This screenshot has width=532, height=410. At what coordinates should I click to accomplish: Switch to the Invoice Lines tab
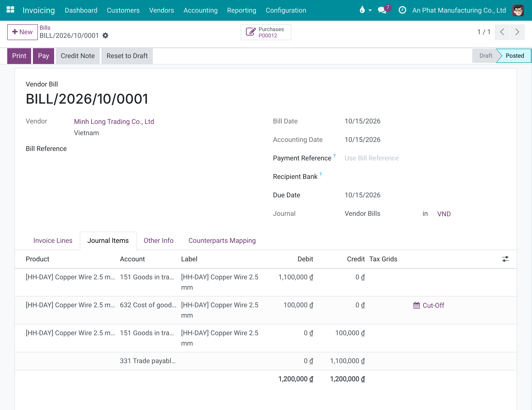[53, 241]
